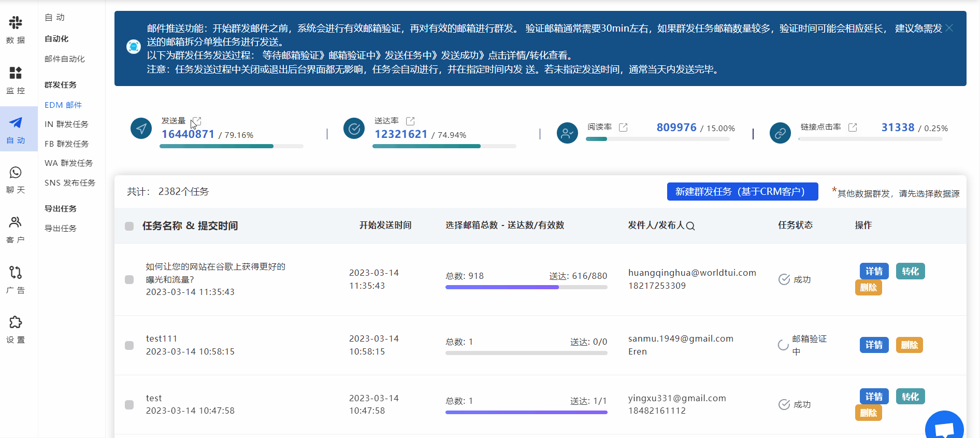This screenshot has height=438, width=980.
Task: Click the 发送量 paper-plane circle icon
Action: click(x=141, y=128)
